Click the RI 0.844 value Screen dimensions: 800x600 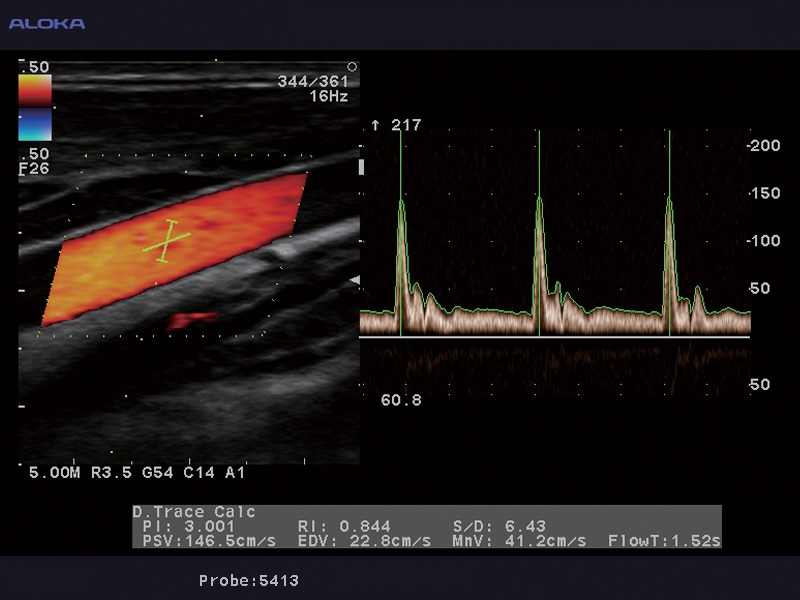pos(344,526)
